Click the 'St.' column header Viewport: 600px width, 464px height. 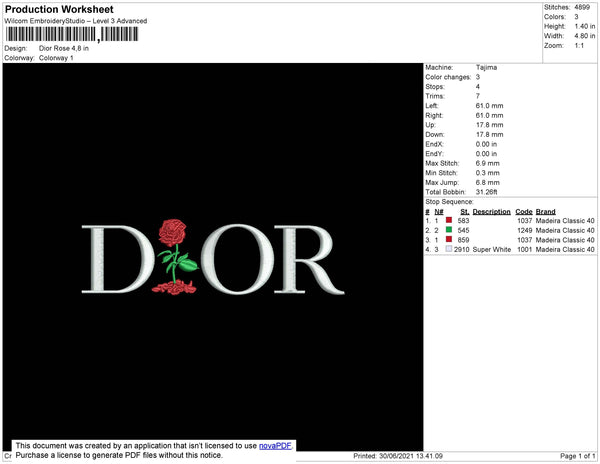coord(465,212)
